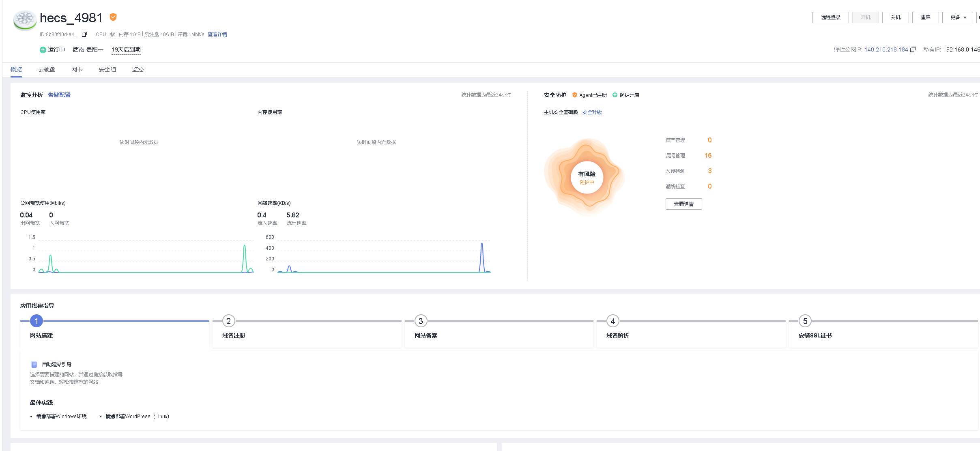The height and width of the screenshot is (451, 980).
Task: Click the 关机 shutdown button
Action: (x=895, y=17)
